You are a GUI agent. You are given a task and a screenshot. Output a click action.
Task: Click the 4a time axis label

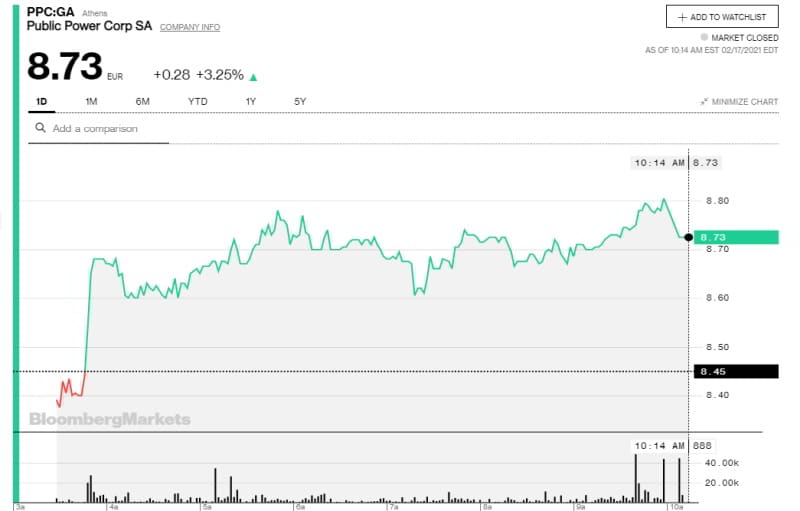click(x=113, y=507)
